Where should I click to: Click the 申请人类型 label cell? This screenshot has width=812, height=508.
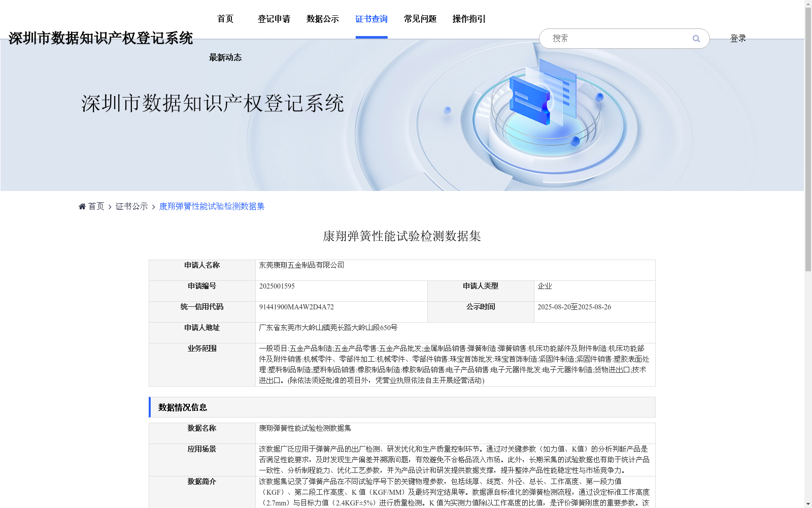pyautogui.click(x=481, y=291)
